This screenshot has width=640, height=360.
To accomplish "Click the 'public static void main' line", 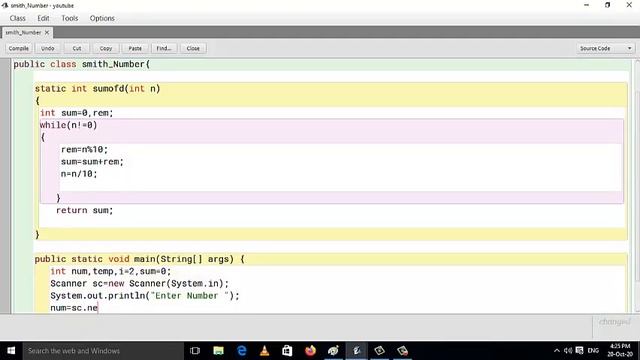I will coord(140,259).
